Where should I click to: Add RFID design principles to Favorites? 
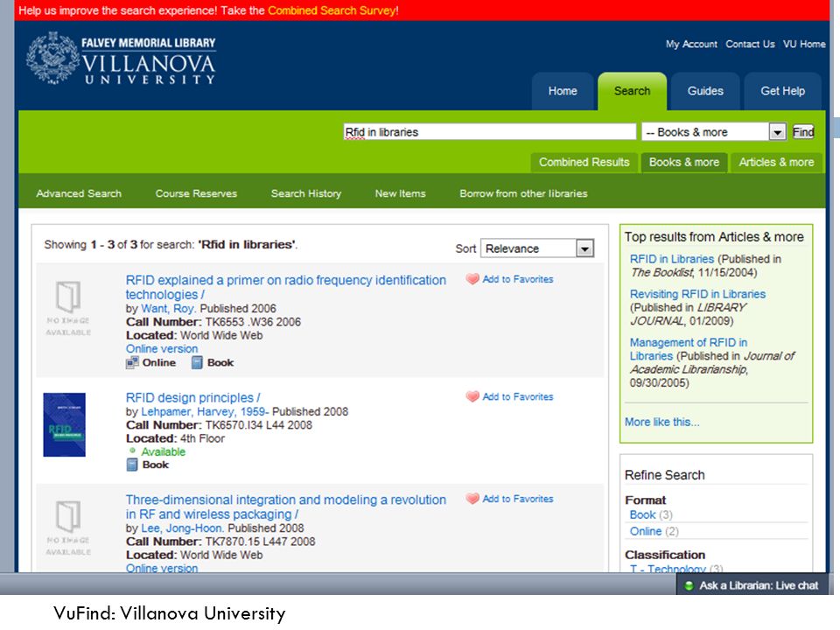(x=517, y=396)
